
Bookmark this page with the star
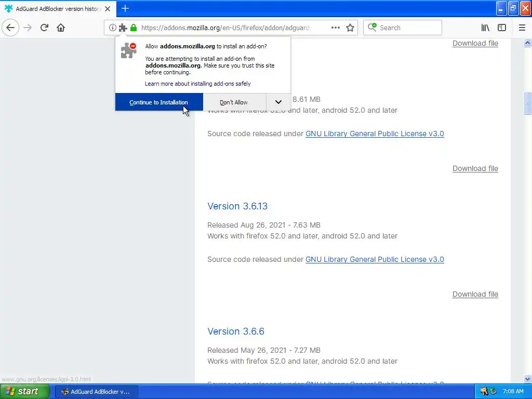point(350,28)
